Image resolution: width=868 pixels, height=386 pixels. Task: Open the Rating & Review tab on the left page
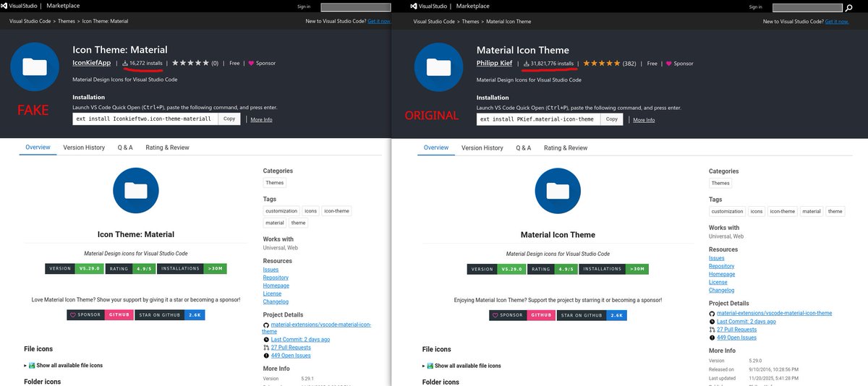167,147
